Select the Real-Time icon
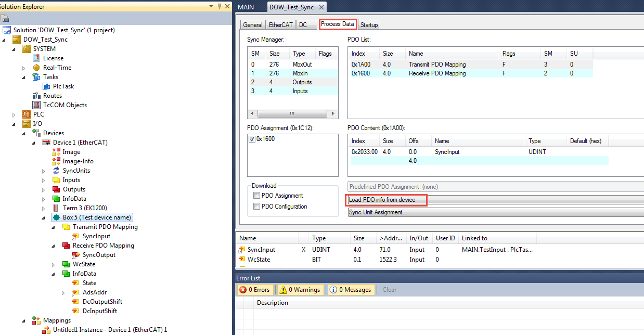 [36, 68]
